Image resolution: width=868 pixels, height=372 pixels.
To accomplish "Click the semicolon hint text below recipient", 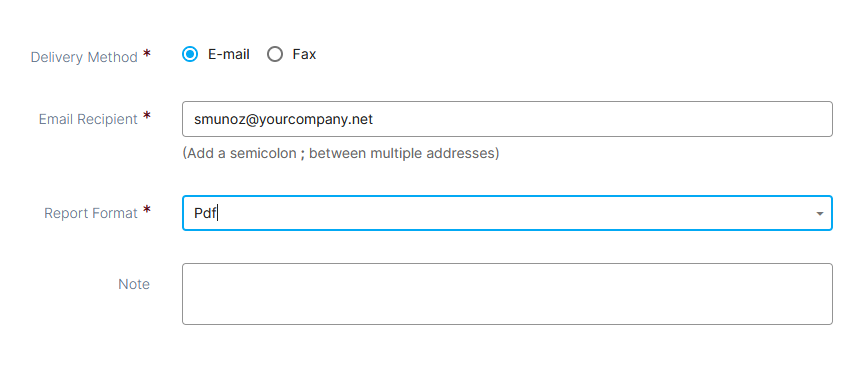I will point(340,153).
